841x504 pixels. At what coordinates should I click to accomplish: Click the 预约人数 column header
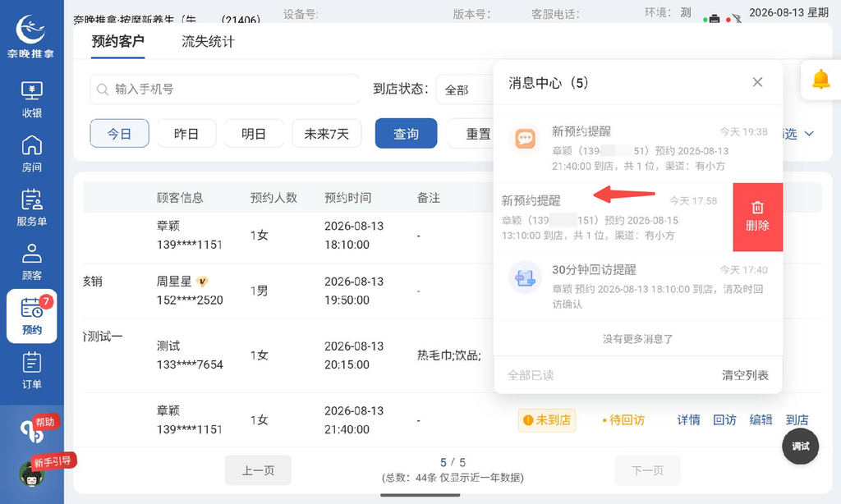273,198
